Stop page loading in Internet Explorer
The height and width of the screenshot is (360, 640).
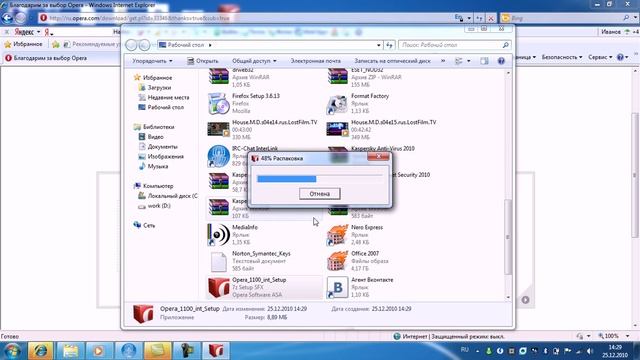pos(491,18)
